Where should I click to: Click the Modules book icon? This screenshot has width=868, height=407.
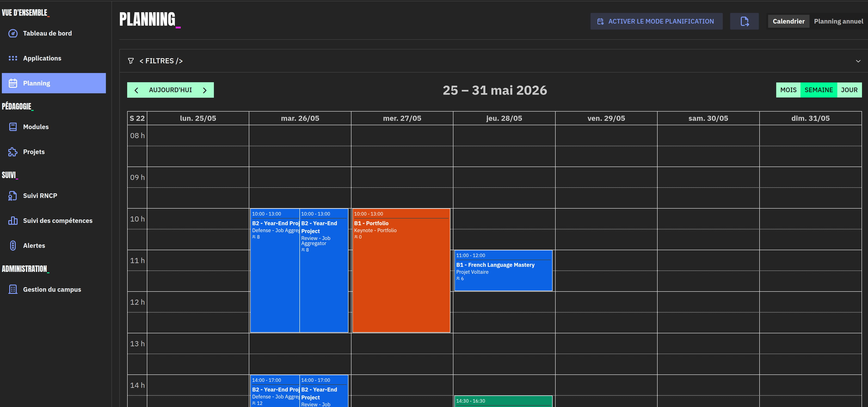[13, 127]
